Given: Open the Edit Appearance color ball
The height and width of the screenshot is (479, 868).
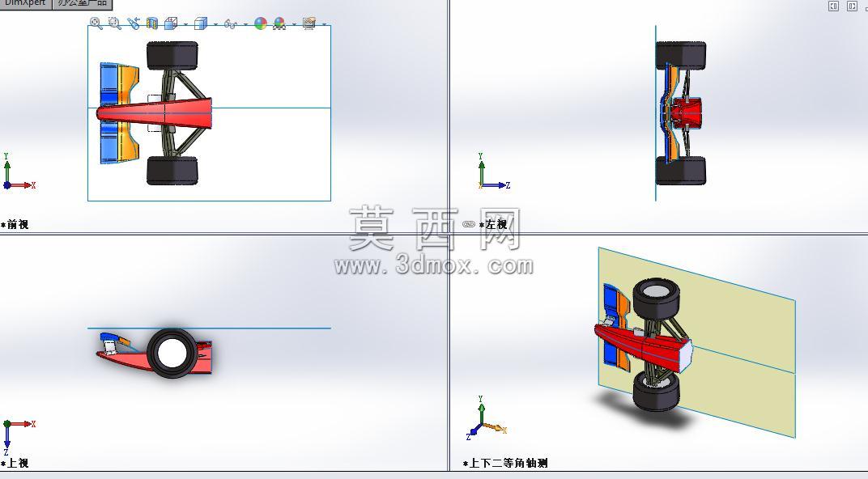Looking at the screenshot, I should tap(260, 23).
